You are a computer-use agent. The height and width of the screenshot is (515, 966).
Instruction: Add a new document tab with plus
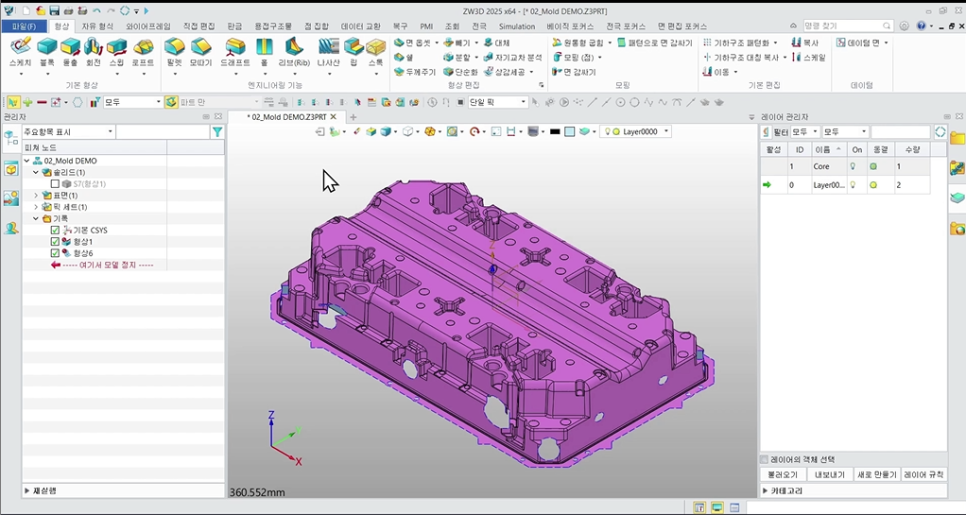[353, 117]
